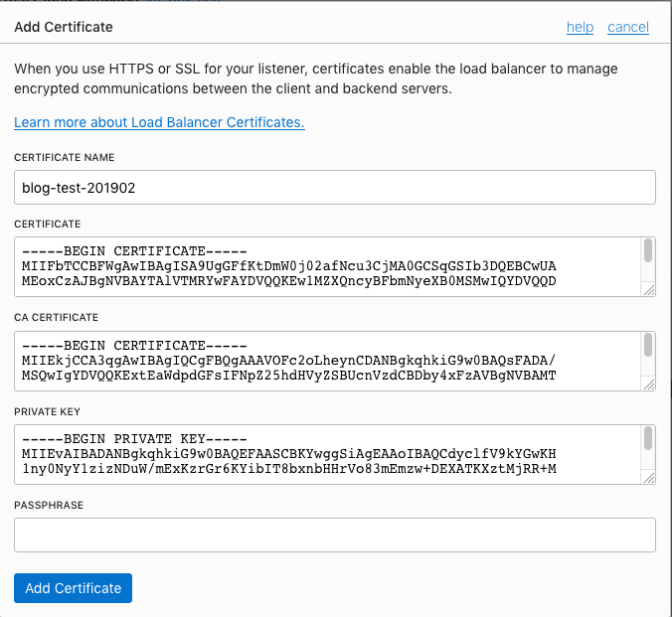Click the CA Certificate text area scrollbar thumb

click(x=648, y=345)
